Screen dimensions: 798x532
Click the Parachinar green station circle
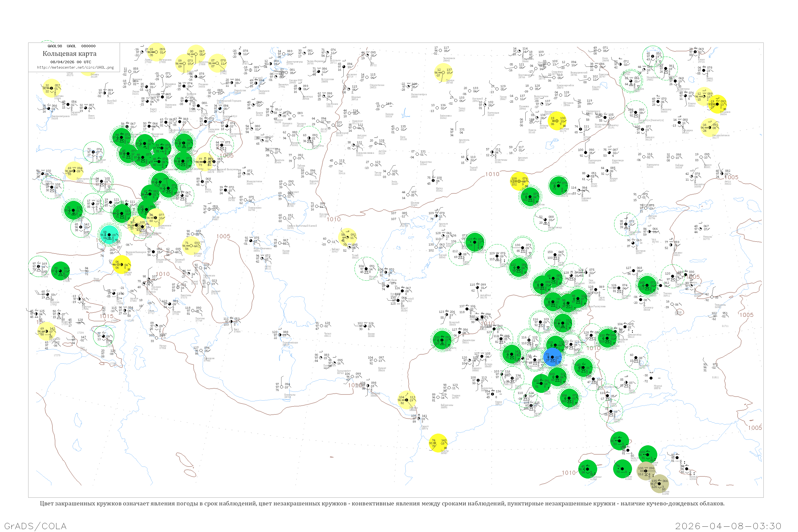pos(587,469)
